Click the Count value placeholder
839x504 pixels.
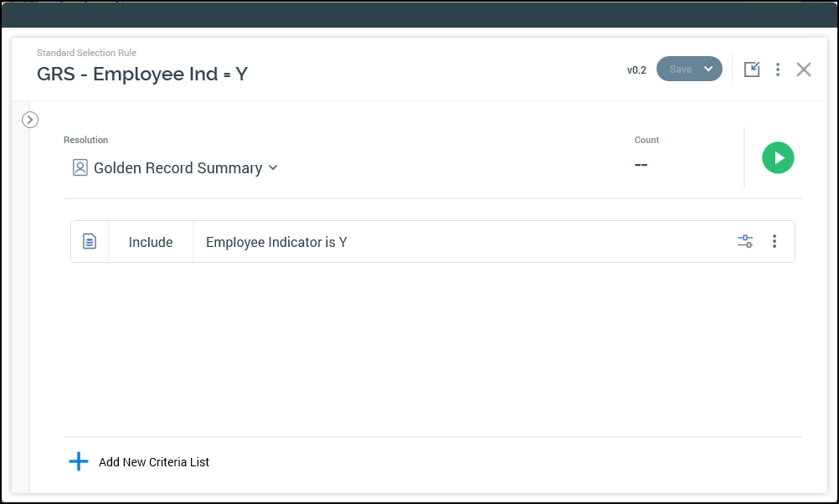tap(641, 165)
